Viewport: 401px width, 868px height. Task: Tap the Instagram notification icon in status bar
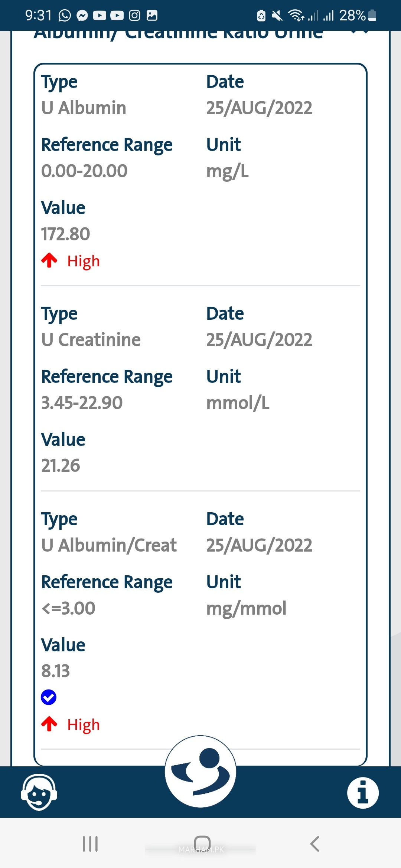pyautogui.click(x=134, y=15)
